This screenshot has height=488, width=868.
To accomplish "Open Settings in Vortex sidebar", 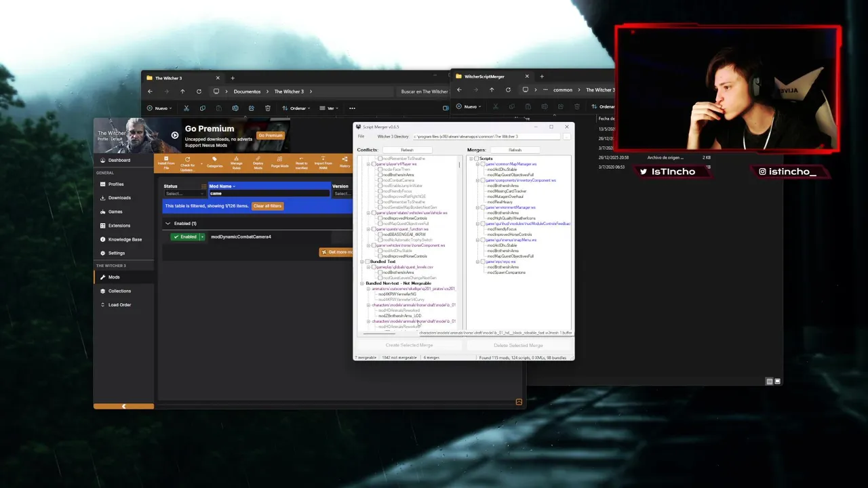I will (x=117, y=253).
